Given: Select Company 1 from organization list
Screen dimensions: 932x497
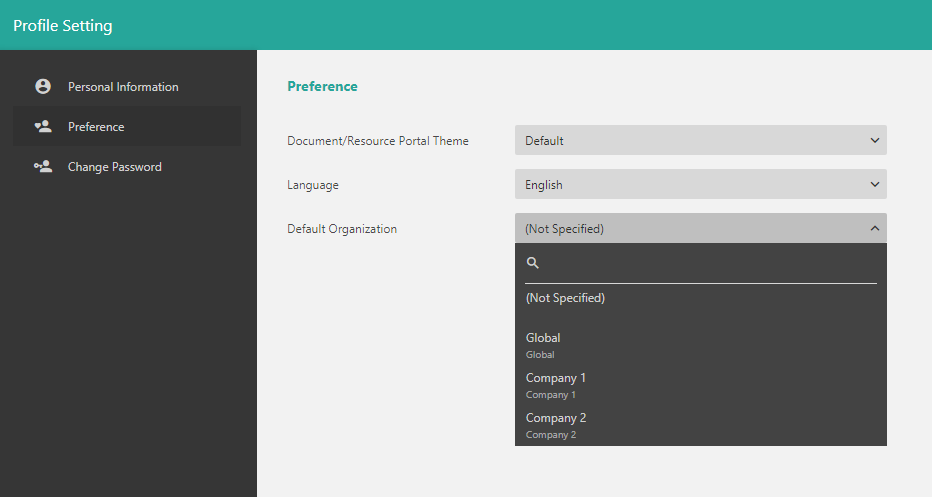Looking at the screenshot, I should pos(556,384).
